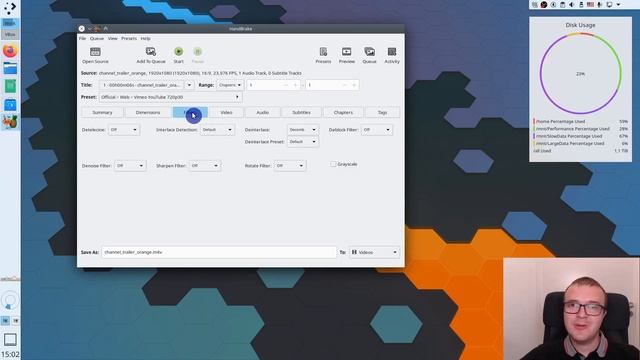Open the Queue menu in menu bar
640x360 pixels.
coord(97,38)
